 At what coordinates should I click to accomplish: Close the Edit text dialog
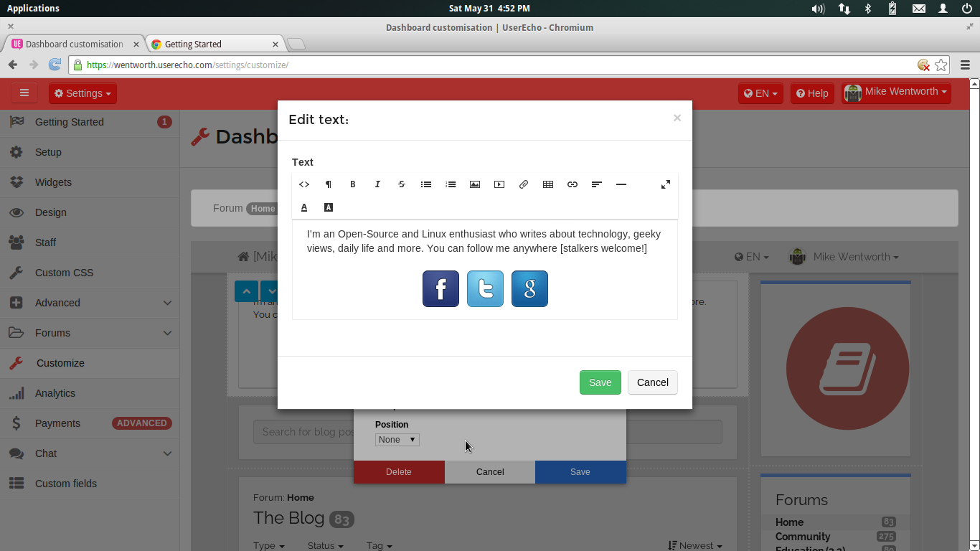pos(677,118)
